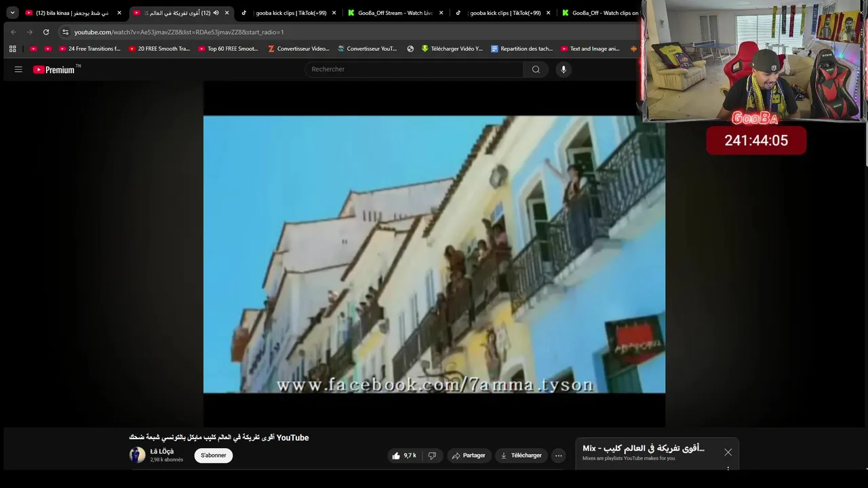This screenshot has height=488, width=868.
Task: Close the 'GooBa_Off Stream' Kick tab
Action: point(441,13)
